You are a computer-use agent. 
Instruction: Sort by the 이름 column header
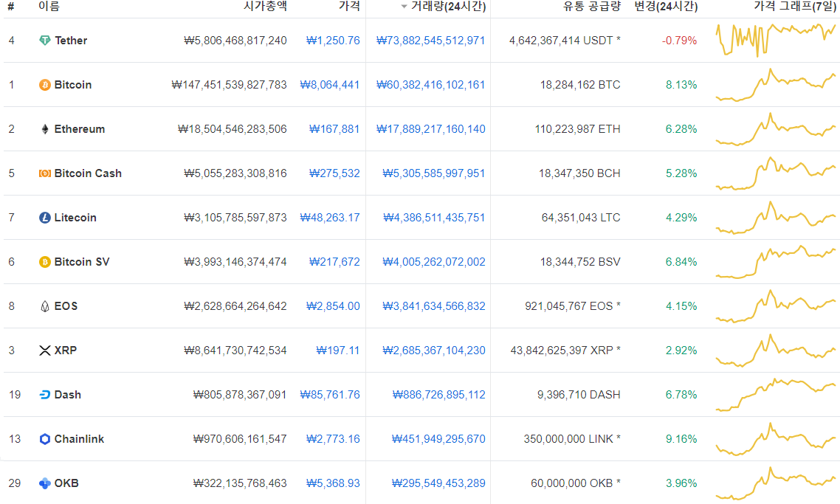[49, 7]
